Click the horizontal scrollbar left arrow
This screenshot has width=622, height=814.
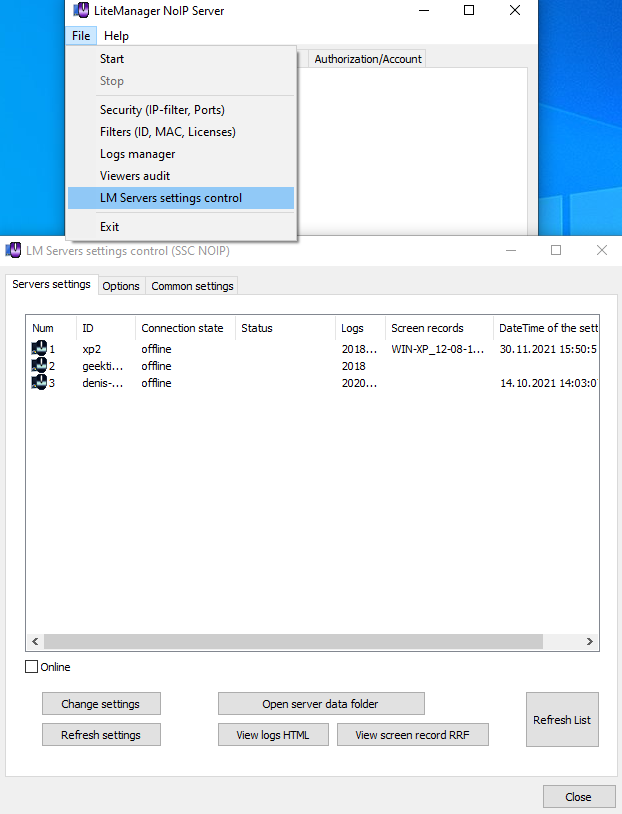click(x=35, y=642)
